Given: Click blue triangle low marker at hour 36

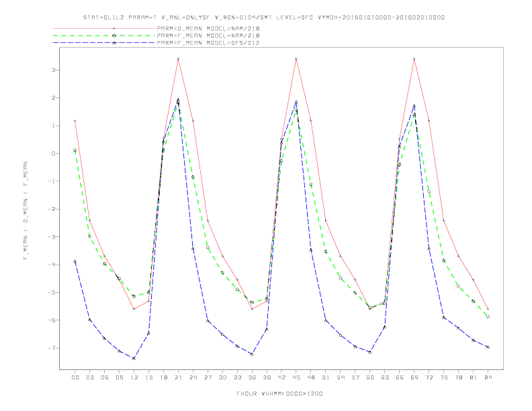Looking at the screenshot, I should coord(252,355).
